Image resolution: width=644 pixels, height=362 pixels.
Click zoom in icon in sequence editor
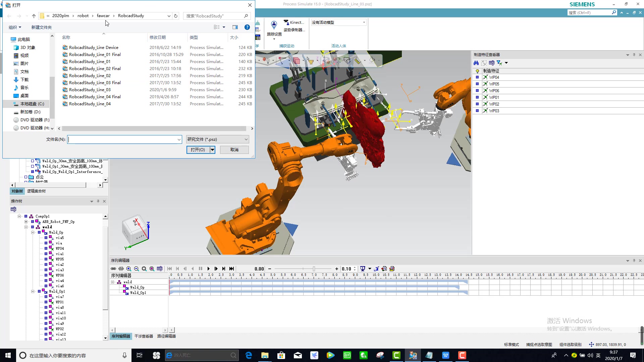129,269
